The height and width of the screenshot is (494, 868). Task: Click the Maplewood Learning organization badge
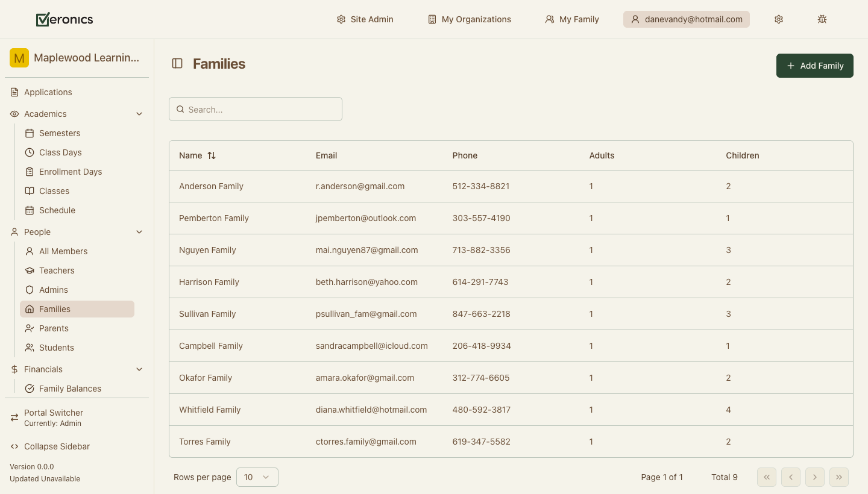click(19, 58)
